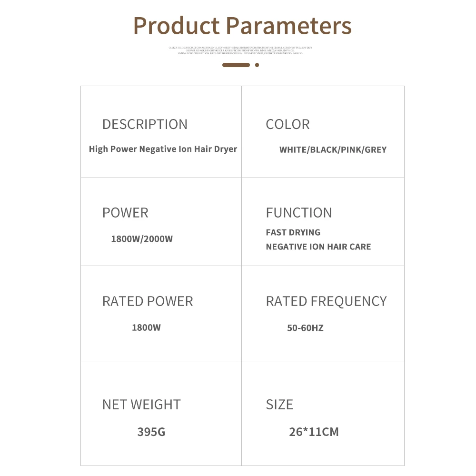This screenshot has height=476, width=476.
Task: Click the 50-60HZ frequency value
Action: 305,327
